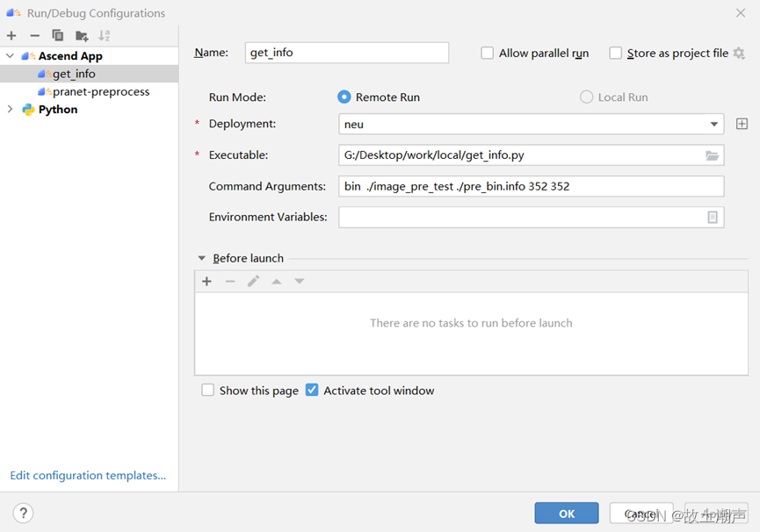Image resolution: width=760 pixels, height=532 pixels.
Task: Open the help question mark
Action: point(23,513)
